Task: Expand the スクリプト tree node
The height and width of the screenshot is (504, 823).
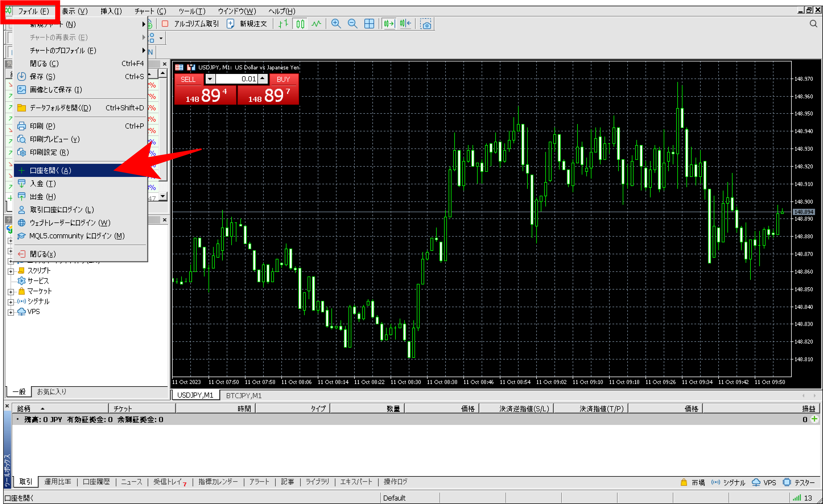Action: click(x=11, y=272)
